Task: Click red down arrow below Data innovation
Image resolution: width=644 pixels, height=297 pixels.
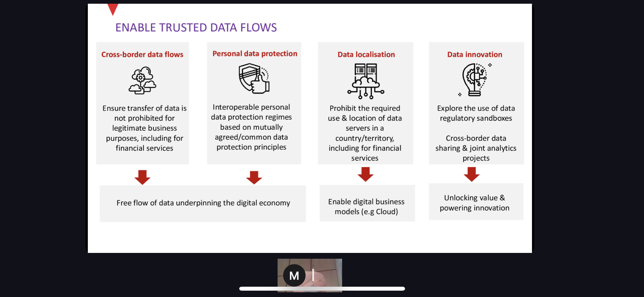Action: (471, 174)
